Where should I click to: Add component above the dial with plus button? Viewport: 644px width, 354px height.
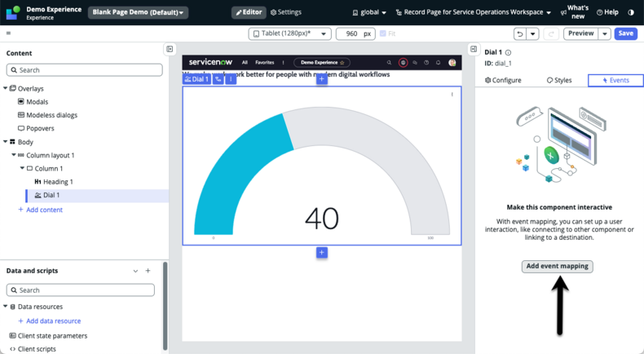322,79
